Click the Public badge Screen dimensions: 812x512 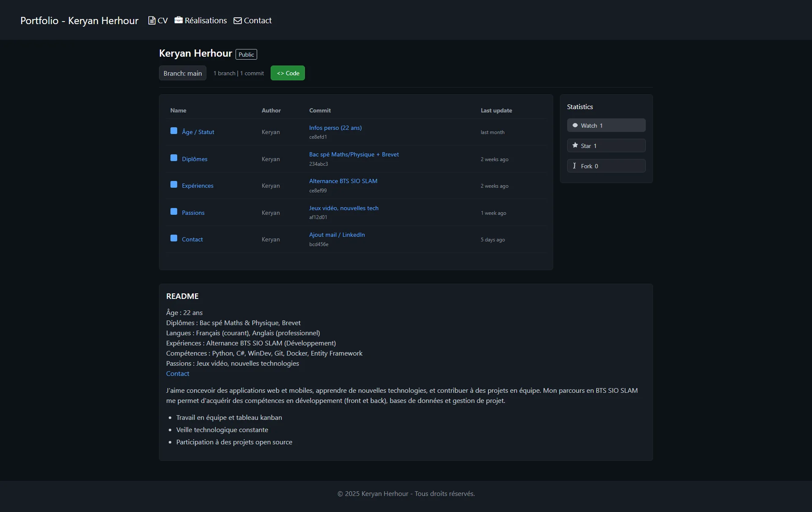[x=246, y=55]
